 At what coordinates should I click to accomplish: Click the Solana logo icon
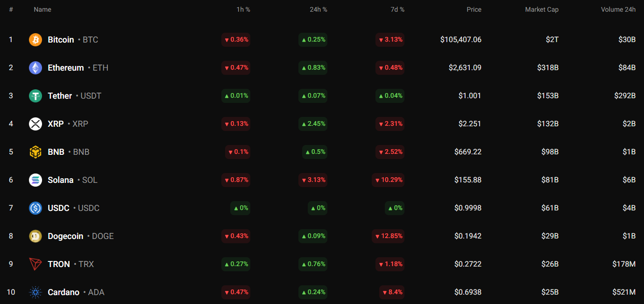point(35,180)
